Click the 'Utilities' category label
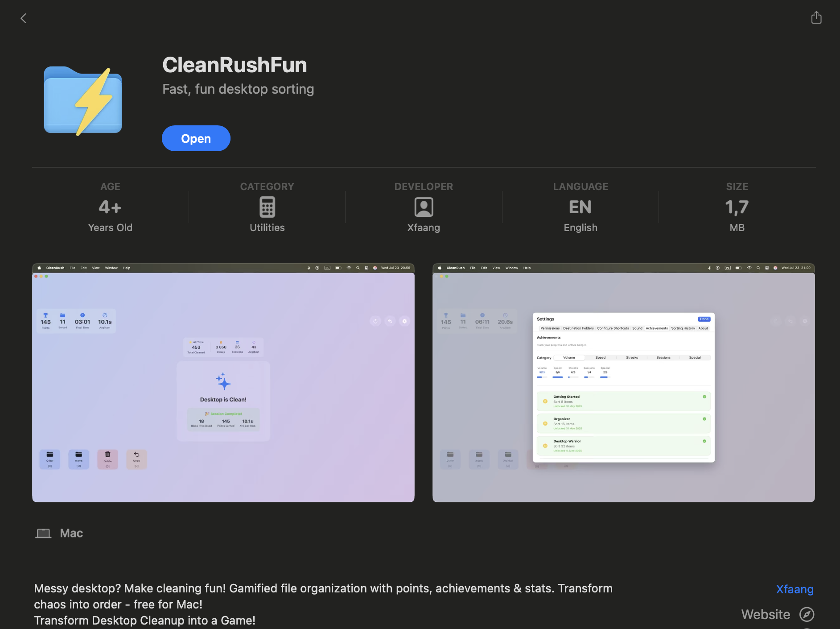This screenshot has width=840, height=629. click(x=267, y=228)
